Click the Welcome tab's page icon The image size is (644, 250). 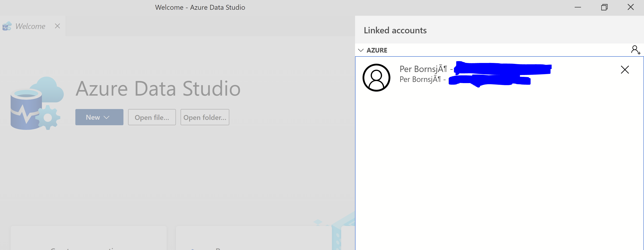(x=7, y=26)
